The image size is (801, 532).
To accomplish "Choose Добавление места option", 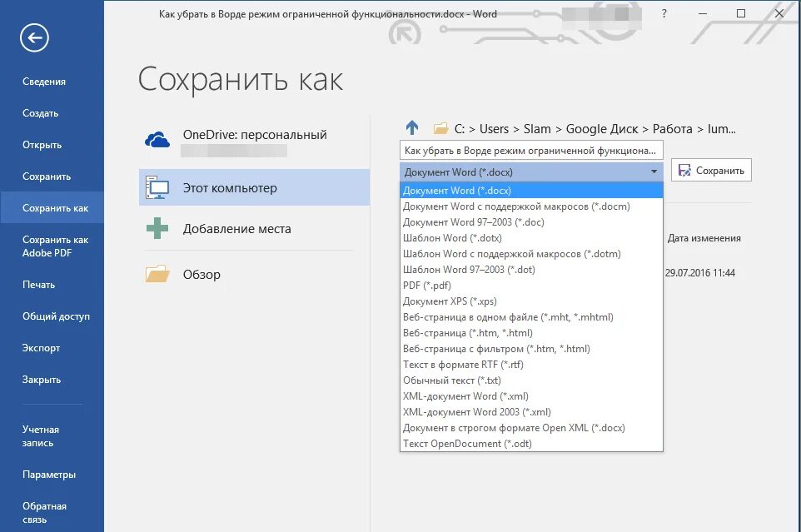I will pos(255,229).
